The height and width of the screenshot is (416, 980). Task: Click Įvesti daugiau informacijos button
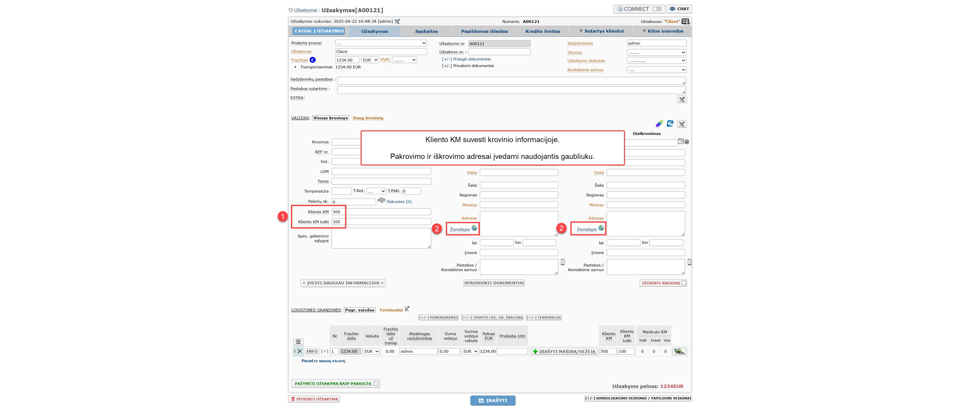tap(343, 283)
